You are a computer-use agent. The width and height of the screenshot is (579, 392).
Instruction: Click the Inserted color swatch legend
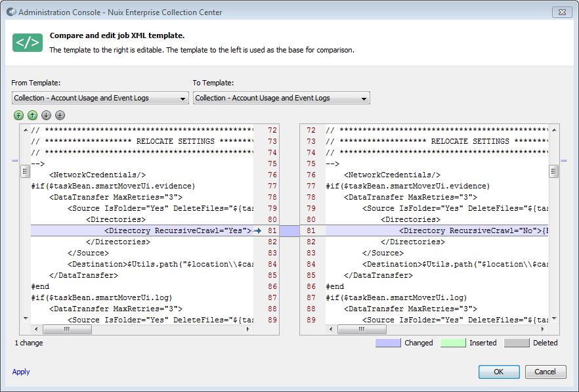tap(453, 343)
